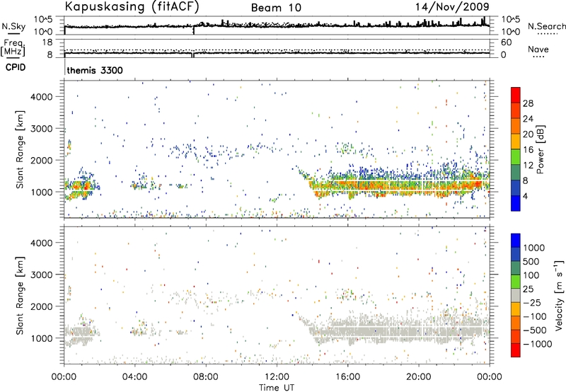Click the '16:00' time axis tick label
Image resolution: width=566 pixels, height=392 pixels.
(x=347, y=377)
